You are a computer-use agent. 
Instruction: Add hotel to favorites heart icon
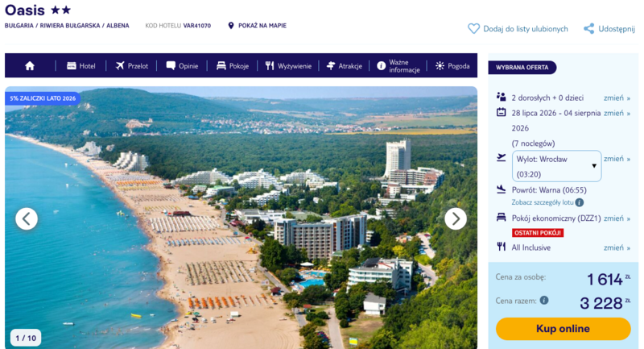pos(473,29)
